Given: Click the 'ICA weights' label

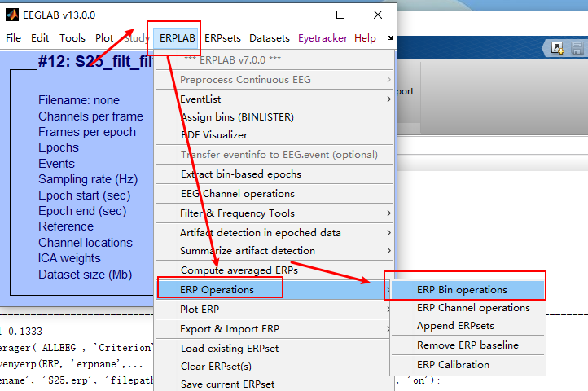Looking at the screenshot, I should [x=69, y=258].
